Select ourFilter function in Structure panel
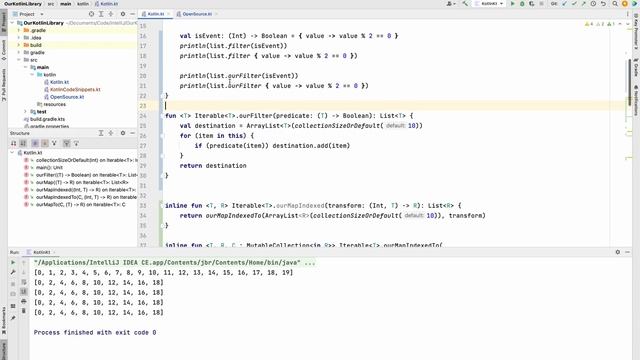This screenshot has width=640, height=360. tap(80, 175)
